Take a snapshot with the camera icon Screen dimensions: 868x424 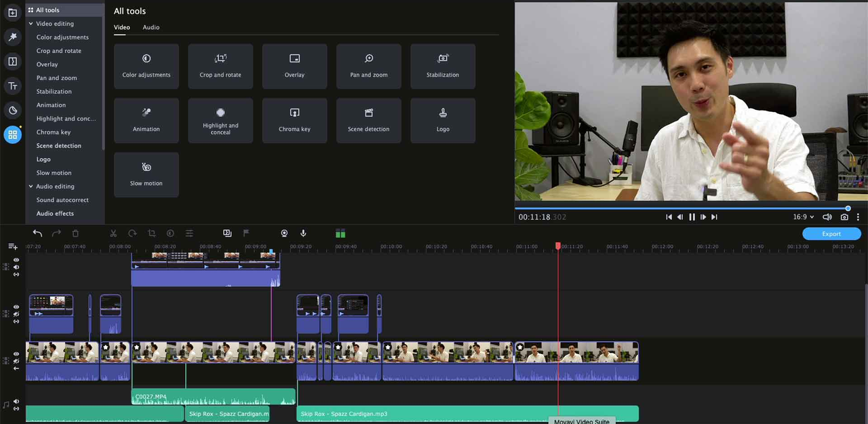(x=844, y=217)
